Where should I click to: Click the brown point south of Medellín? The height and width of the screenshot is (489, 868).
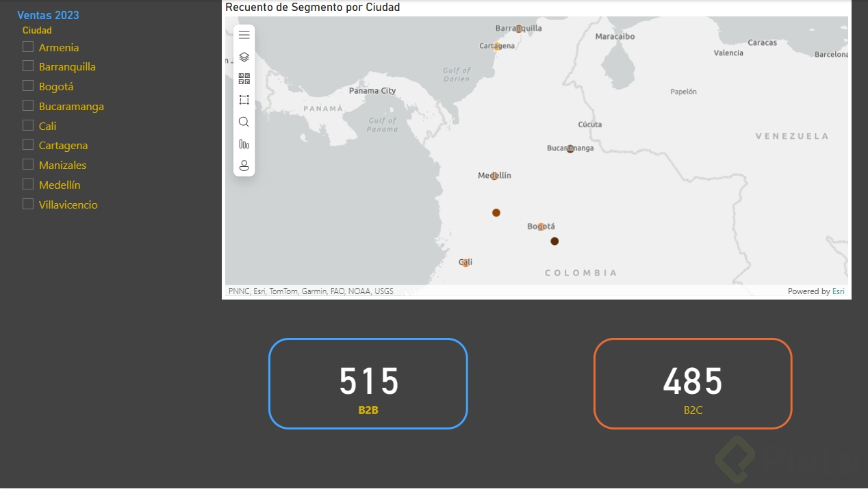[x=496, y=213]
